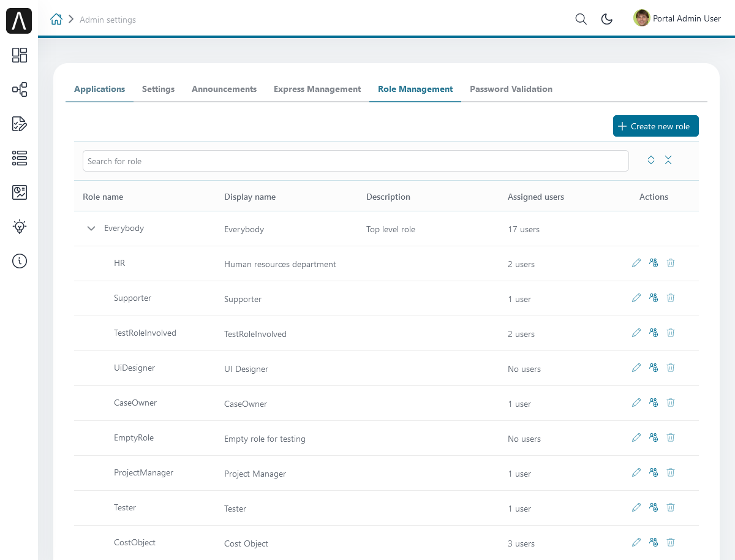Edit the CaseOwner role
735x560 pixels.
(x=636, y=403)
